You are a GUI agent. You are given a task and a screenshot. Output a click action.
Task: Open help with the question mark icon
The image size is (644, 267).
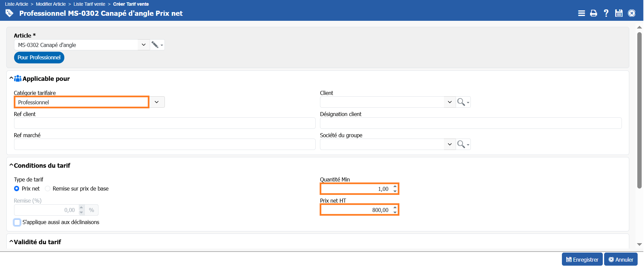606,13
